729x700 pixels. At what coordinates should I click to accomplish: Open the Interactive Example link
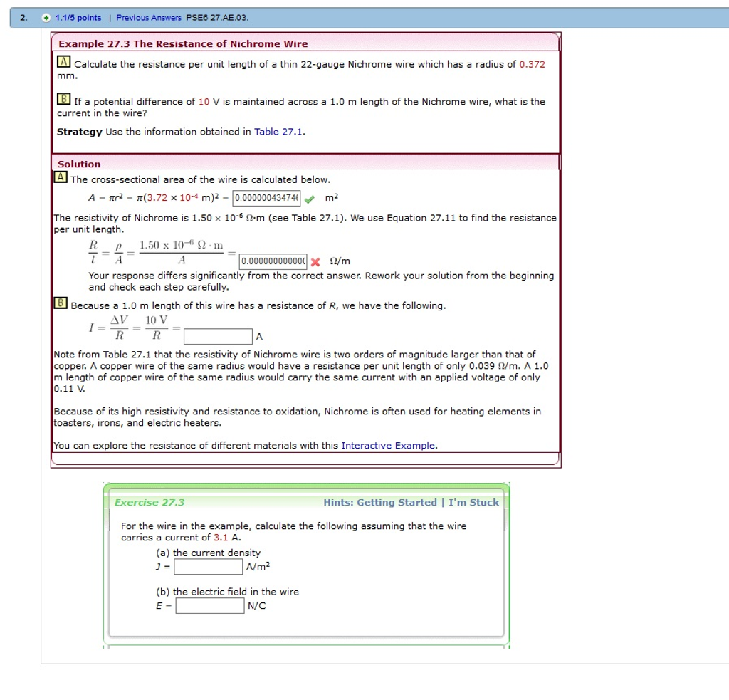387,445
